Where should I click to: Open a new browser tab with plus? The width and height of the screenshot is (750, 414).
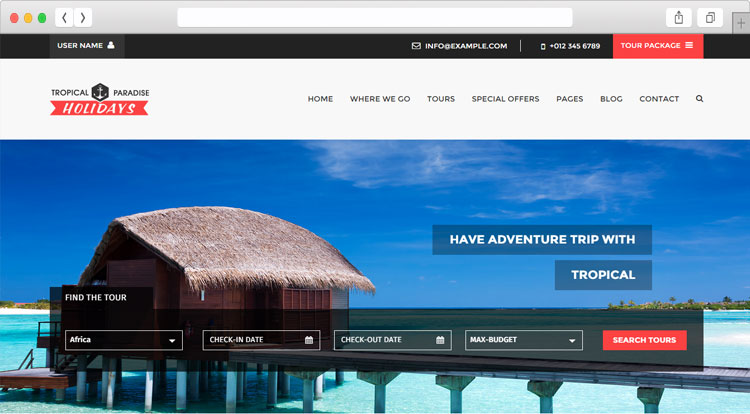741,23
